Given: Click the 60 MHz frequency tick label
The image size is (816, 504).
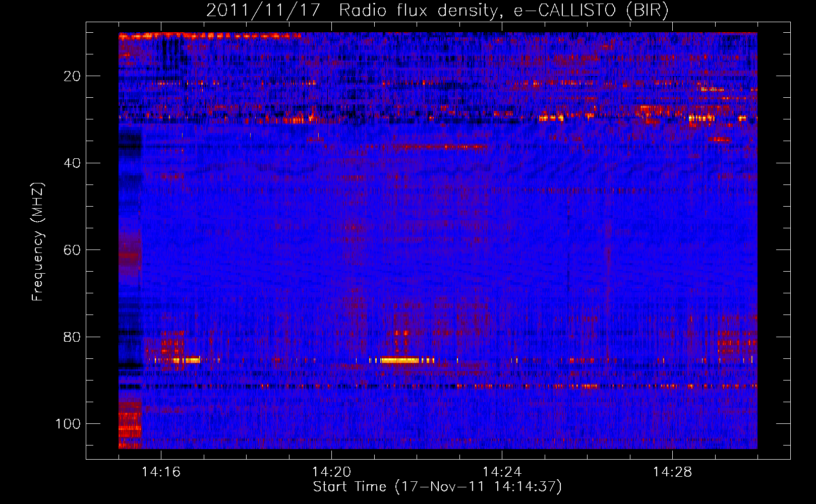Looking at the screenshot, I should [72, 250].
